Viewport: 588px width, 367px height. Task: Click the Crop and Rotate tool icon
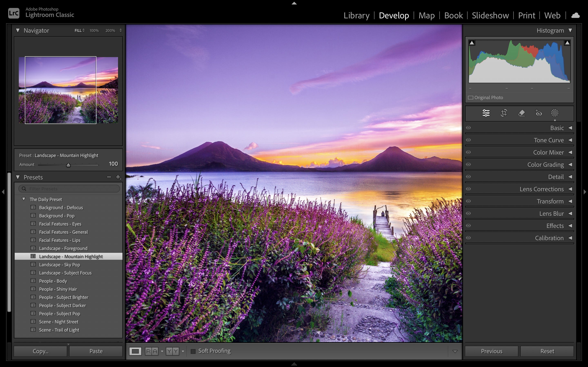click(x=504, y=113)
